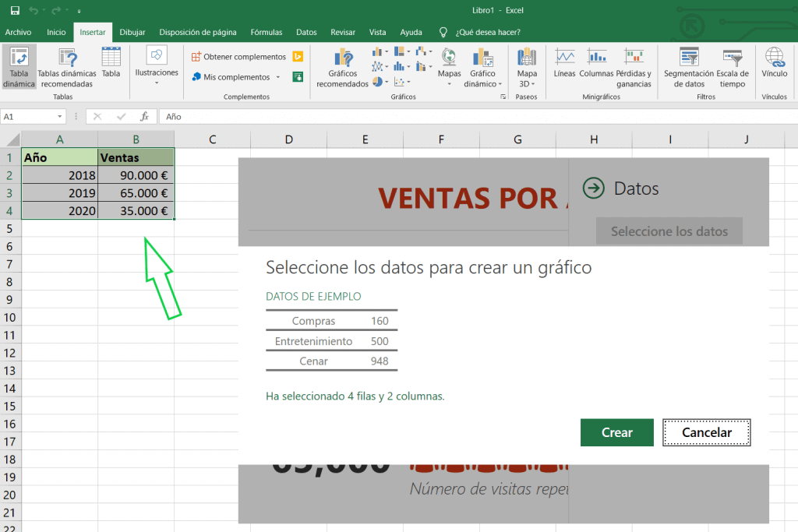Screen dimensions: 798x532
Task: Open the Name Box dropdown arrow
Action: coord(60,117)
